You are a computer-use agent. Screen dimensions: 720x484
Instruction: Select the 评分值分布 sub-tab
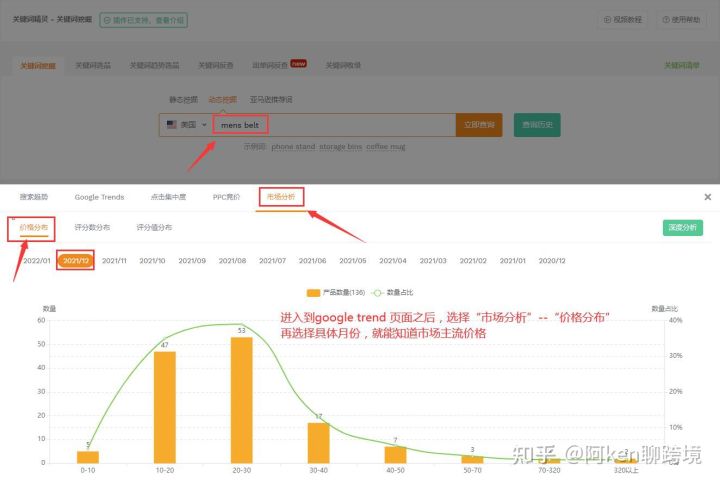(x=154, y=227)
